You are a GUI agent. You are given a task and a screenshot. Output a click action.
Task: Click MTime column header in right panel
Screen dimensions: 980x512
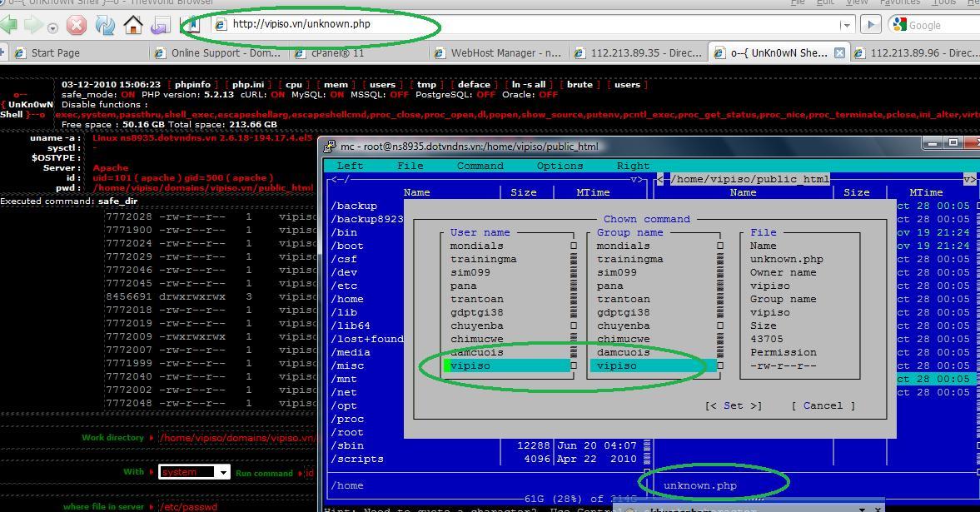[x=926, y=192]
